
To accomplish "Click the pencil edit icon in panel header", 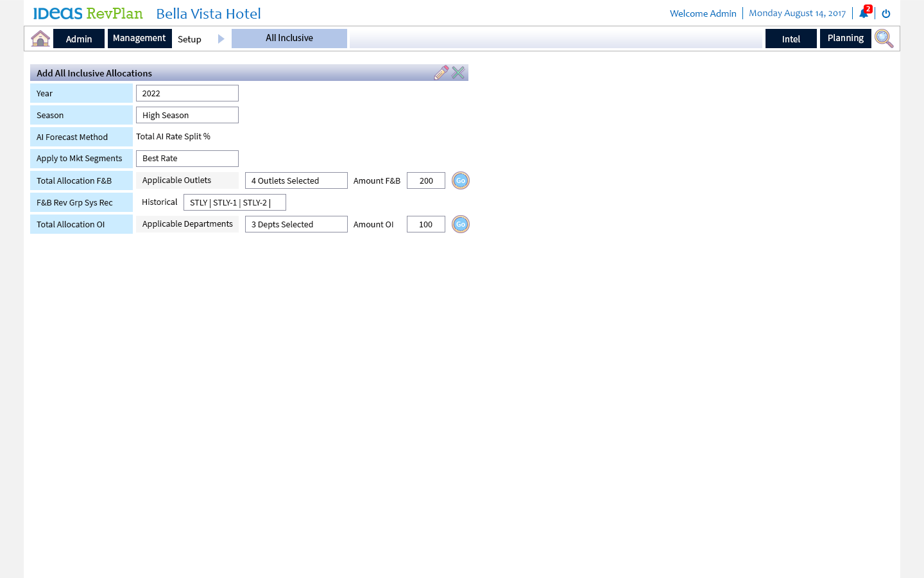I will pyautogui.click(x=441, y=73).
